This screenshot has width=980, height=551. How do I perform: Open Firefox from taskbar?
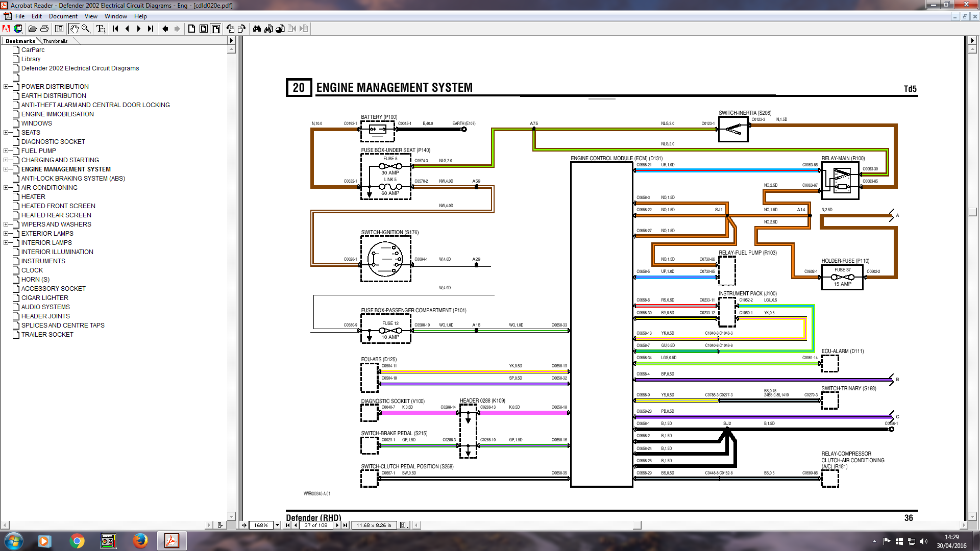[x=140, y=541]
